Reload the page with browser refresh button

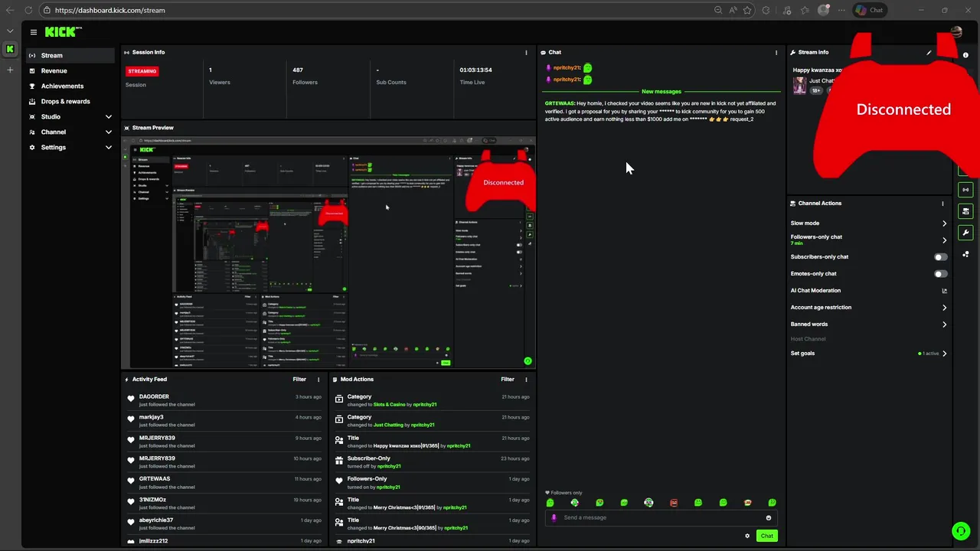[28, 10]
